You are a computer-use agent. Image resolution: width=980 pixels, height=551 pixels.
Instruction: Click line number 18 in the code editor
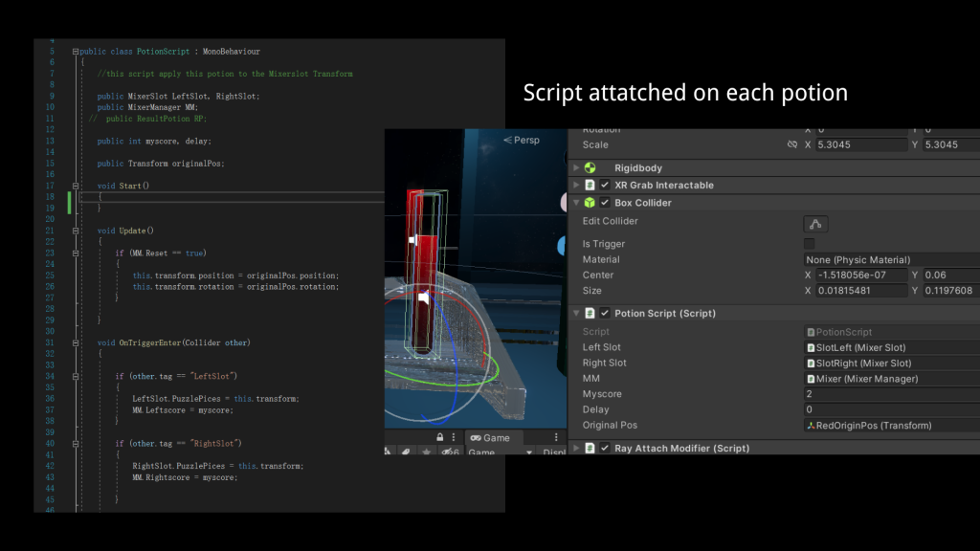point(50,197)
